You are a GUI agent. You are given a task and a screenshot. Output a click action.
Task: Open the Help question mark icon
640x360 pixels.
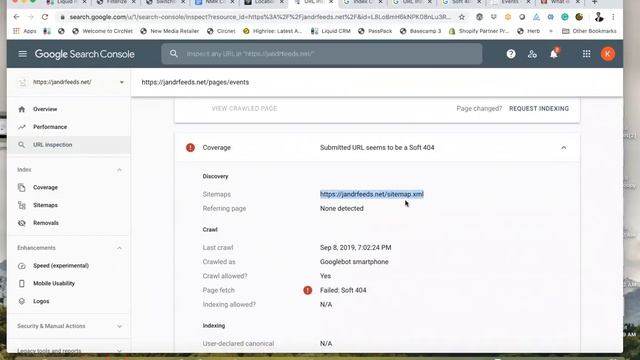pyautogui.click(x=511, y=54)
